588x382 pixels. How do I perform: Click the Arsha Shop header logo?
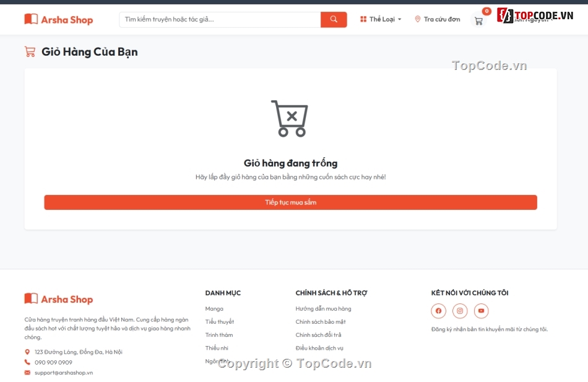click(59, 20)
